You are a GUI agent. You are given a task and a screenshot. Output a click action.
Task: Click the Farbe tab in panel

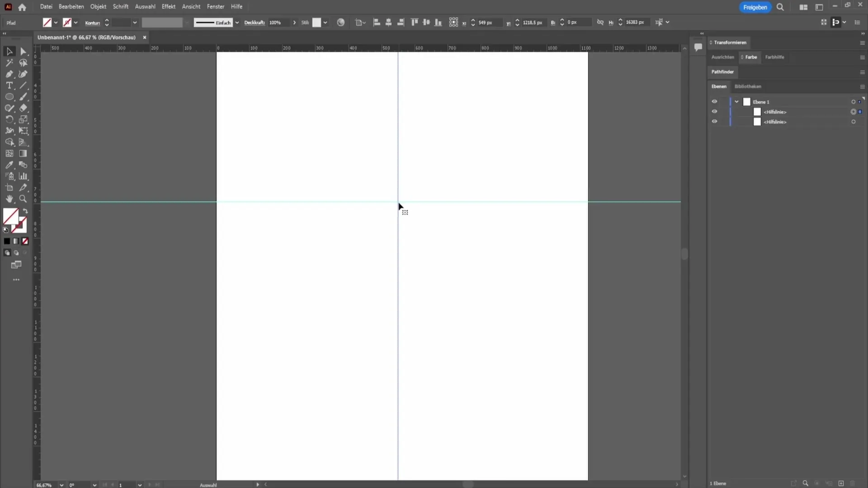tap(750, 56)
